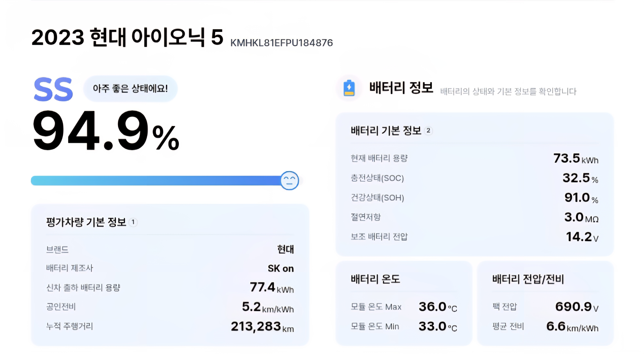Select the 건강상태(SOH) row

click(x=474, y=198)
